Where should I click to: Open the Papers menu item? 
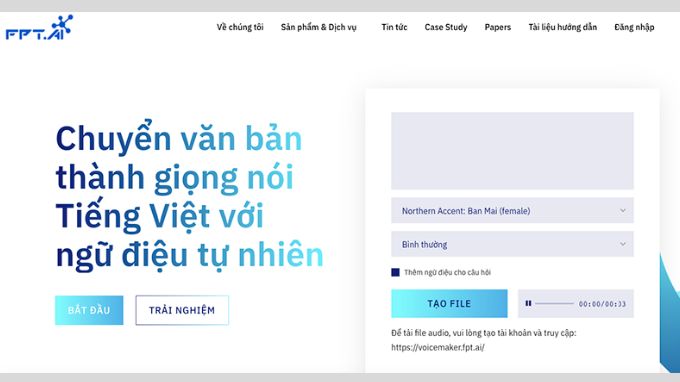point(497,27)
